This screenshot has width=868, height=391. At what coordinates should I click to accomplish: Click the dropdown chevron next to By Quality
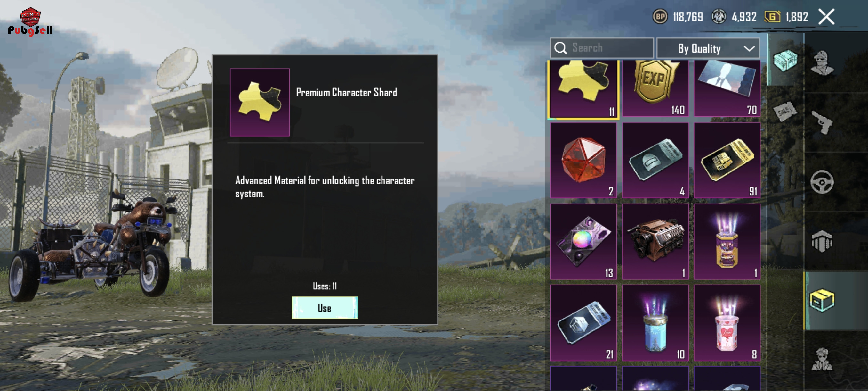point(749,49)
